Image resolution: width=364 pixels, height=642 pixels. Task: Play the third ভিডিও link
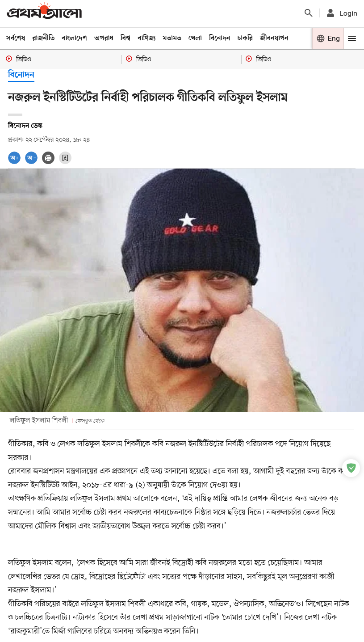tap(259, 59)
